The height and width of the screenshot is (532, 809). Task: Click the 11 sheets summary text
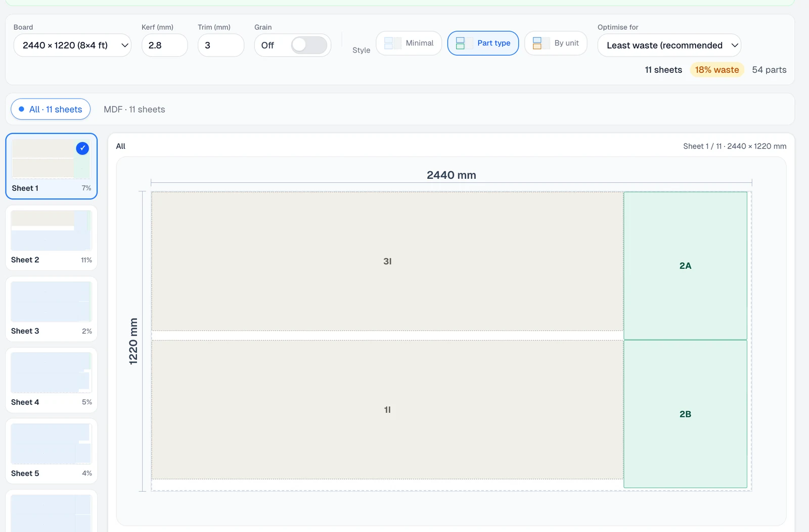click(663, 70)
